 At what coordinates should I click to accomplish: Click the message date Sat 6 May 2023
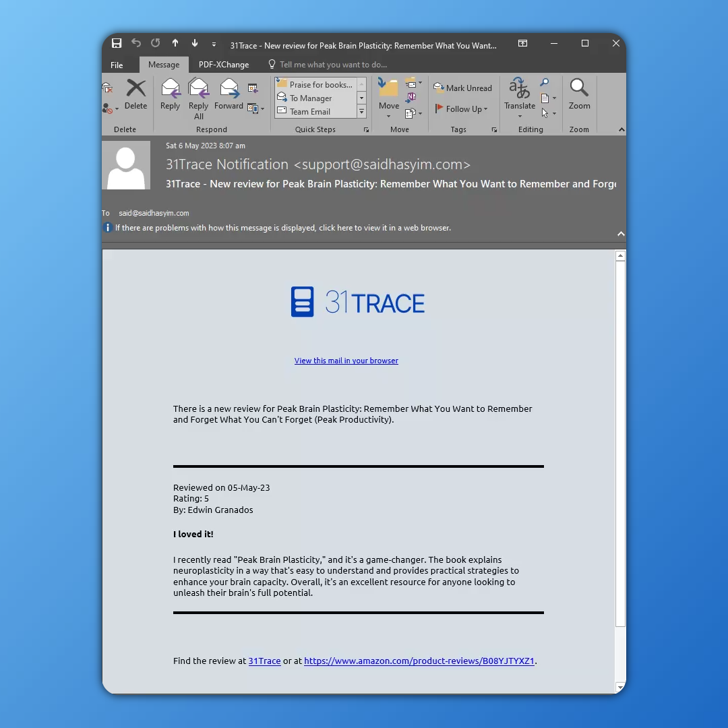(205, 146)
